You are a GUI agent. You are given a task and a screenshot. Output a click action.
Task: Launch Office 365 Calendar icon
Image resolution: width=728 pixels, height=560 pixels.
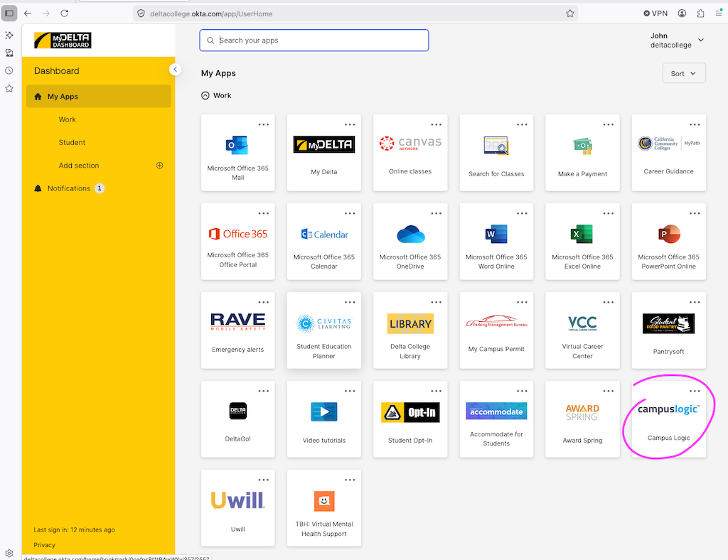click(324, 235)
